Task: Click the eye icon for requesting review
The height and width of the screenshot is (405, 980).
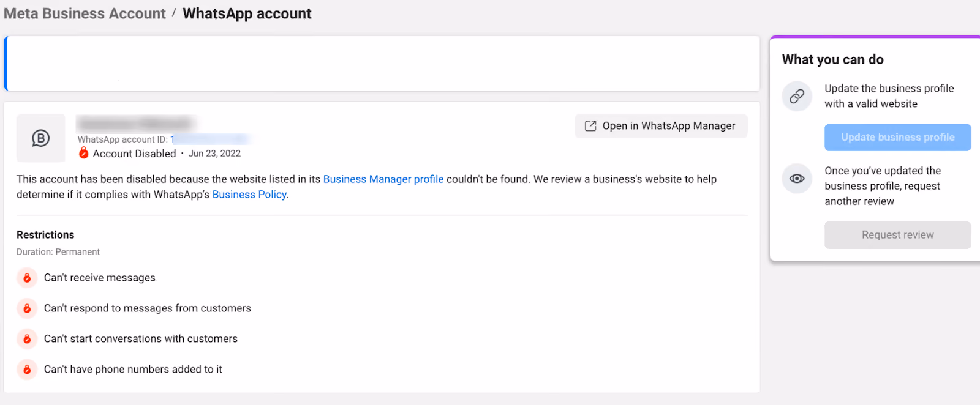Action: coord(797,179)
